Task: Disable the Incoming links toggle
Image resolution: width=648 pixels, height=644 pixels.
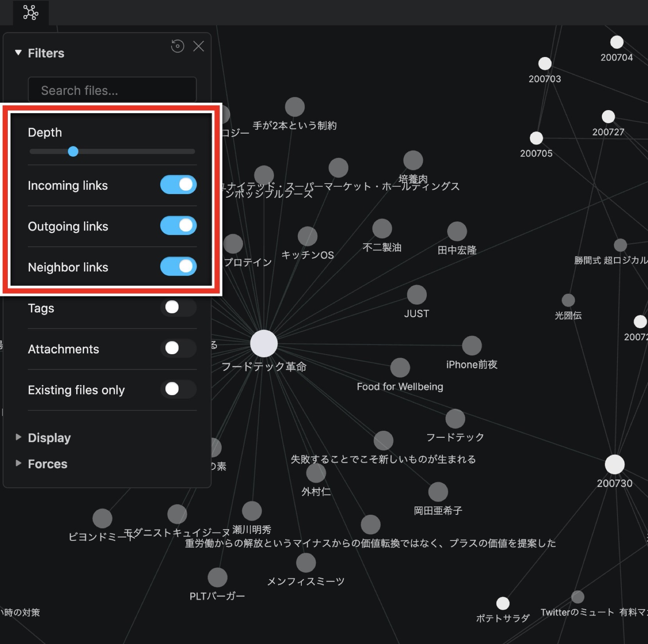Action: [x=178, y=185]
